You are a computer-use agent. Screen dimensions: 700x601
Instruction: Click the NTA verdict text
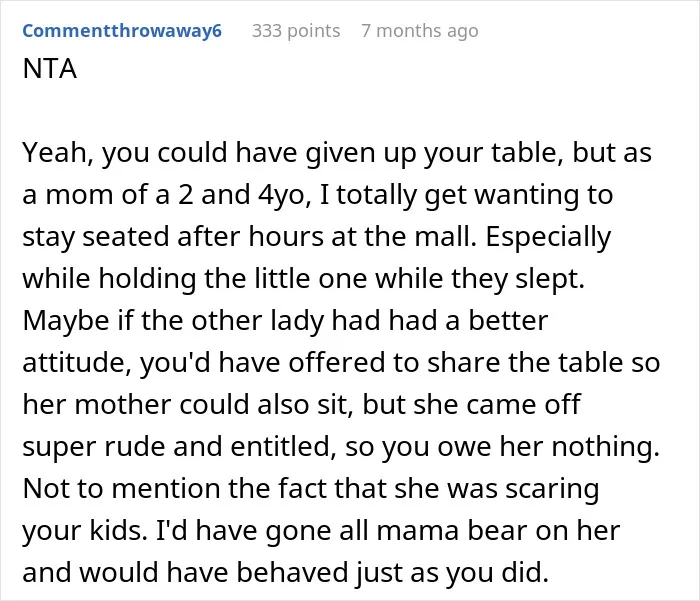point(50,69)
